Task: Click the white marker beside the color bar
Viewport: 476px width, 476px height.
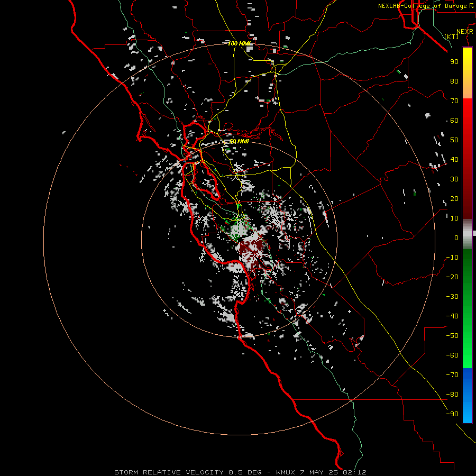Action: [474, 233]
